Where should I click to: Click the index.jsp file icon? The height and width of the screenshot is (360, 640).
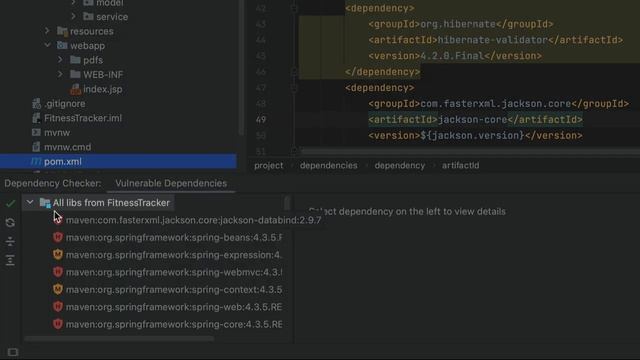click(75, 89)
